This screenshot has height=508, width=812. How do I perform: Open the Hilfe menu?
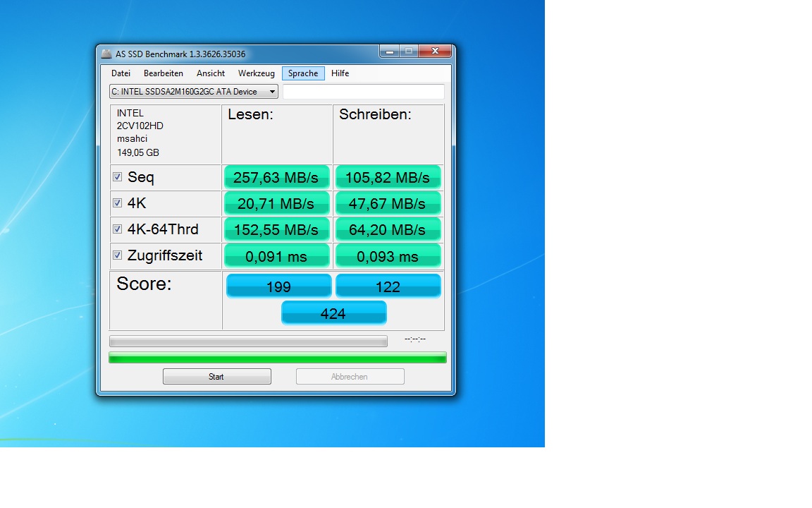pos(340,73)
